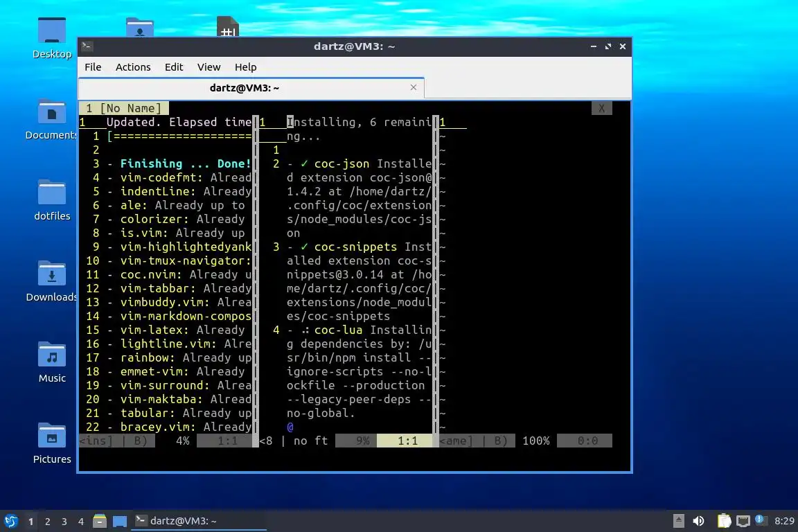Image resolution: width=798 pixels, height=532 pixels.
Task: Open the Desktop folder icon
Action: pos(52,37)
